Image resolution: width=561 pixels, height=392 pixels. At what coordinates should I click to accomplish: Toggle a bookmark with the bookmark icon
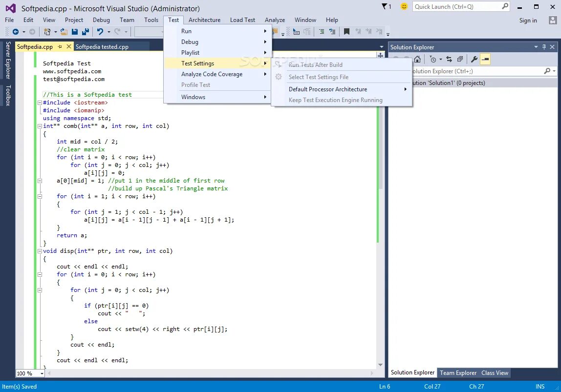346,32
